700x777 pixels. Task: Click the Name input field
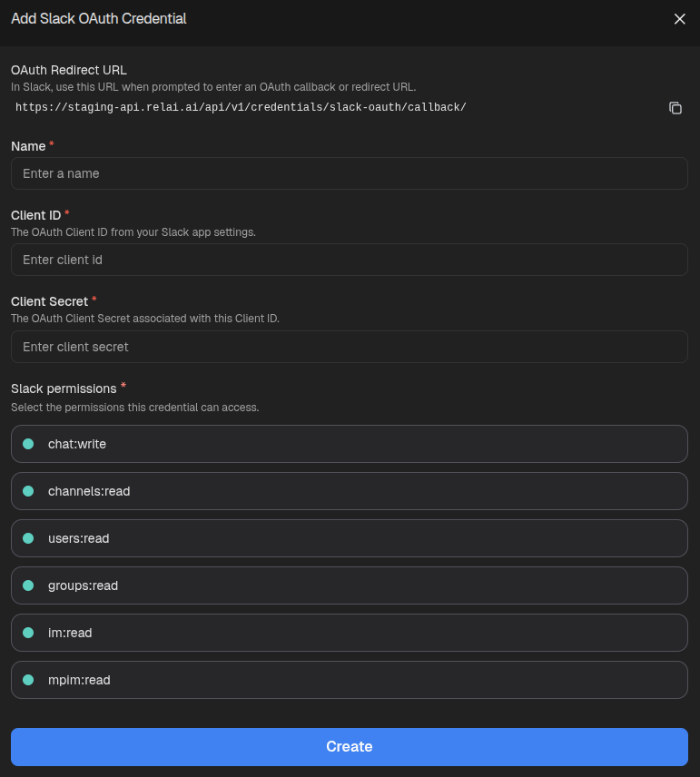[x=349, y=173]
